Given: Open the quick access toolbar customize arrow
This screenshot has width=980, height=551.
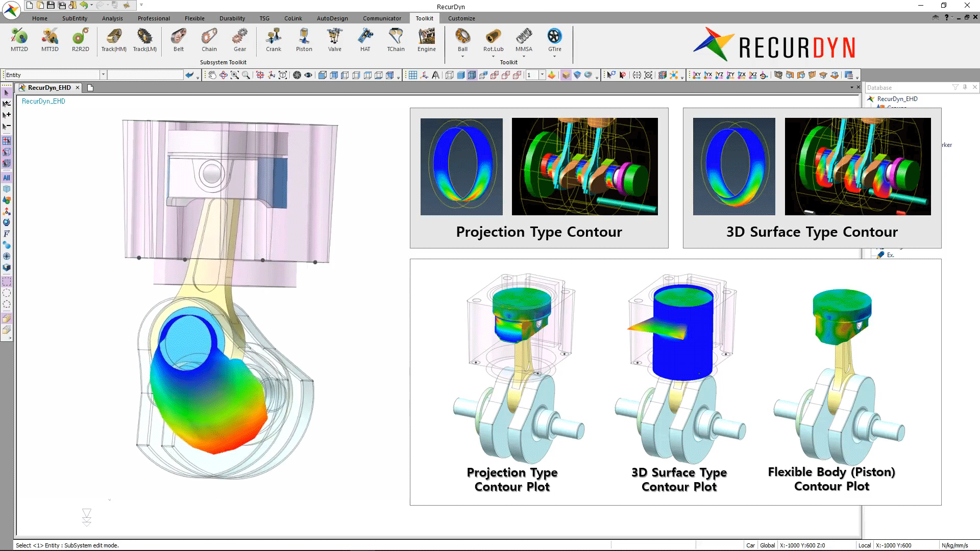Looking at the screenshot, I should pos(141,5).
